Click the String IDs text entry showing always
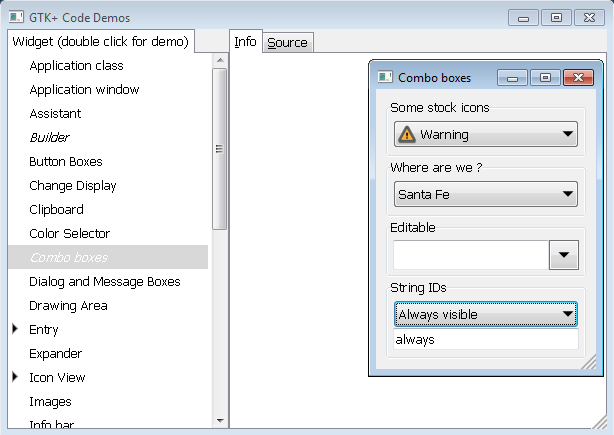The image size is (614, 435). click(485, 340)
